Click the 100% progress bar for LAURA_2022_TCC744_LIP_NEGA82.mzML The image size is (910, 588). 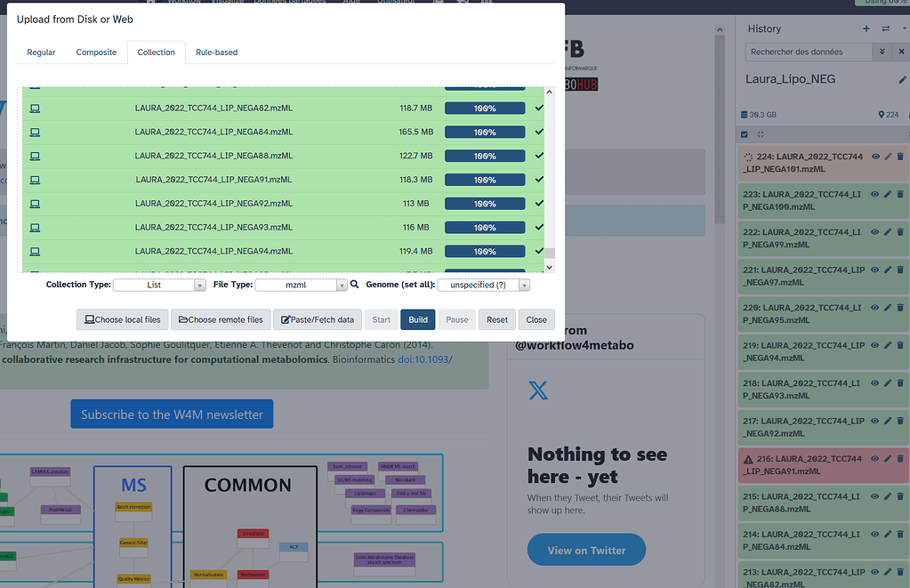click(x=484, y=108)
